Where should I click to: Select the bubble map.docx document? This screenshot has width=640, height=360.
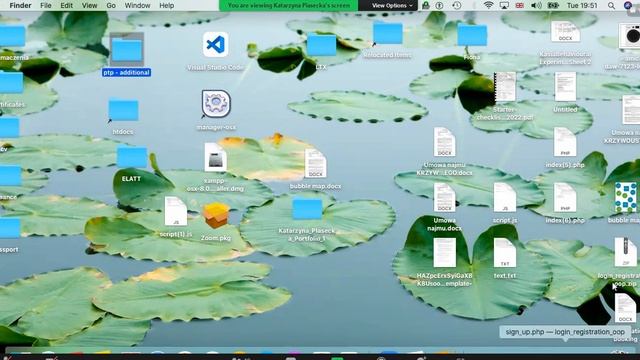pyautogui.click(x=316, y=163)
